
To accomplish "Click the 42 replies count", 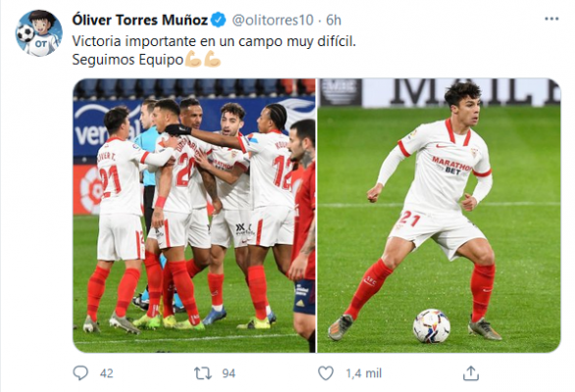I will (106, 373).
